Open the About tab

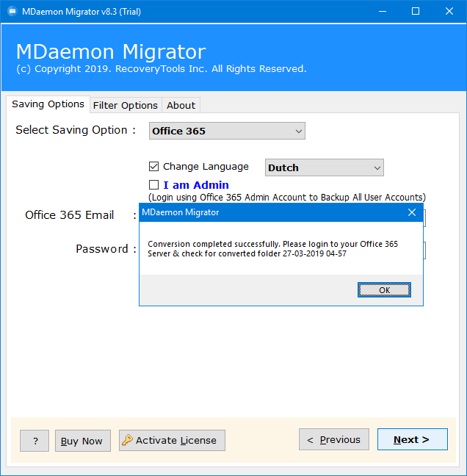181,105
